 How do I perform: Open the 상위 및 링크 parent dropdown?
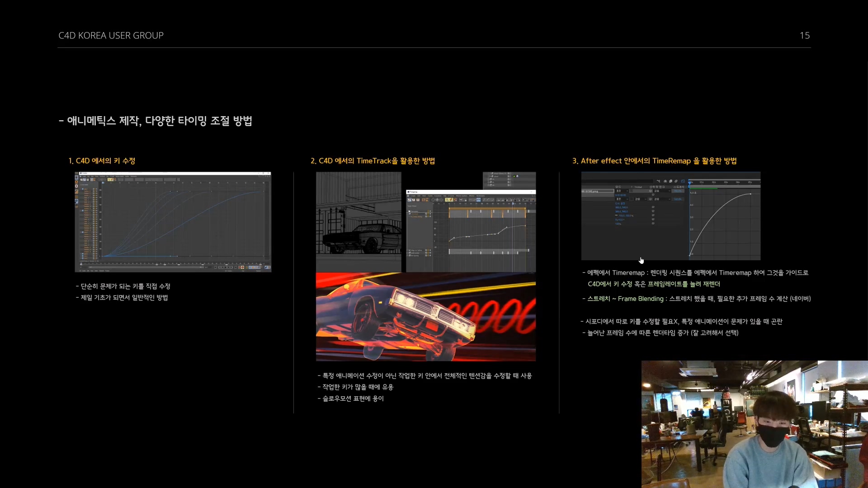tap(661, 191)
